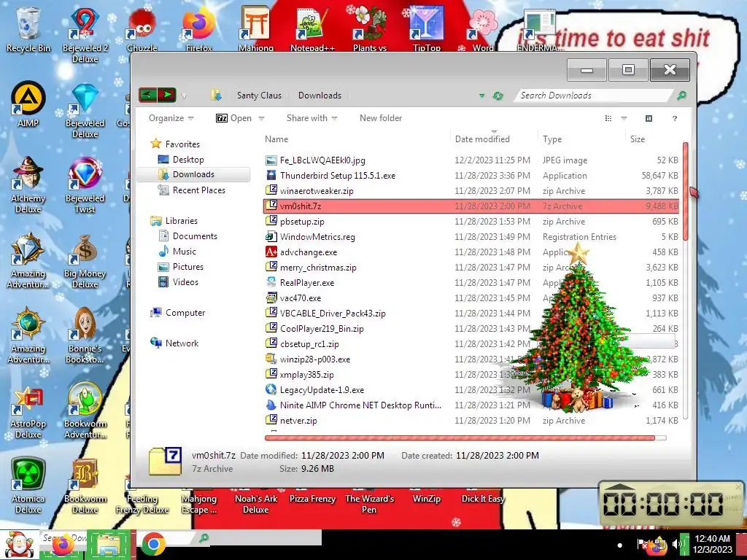Select Big Money Deluxe desktop icon
This screenshot has width=747, height=560.
click(x=85, y=261)
